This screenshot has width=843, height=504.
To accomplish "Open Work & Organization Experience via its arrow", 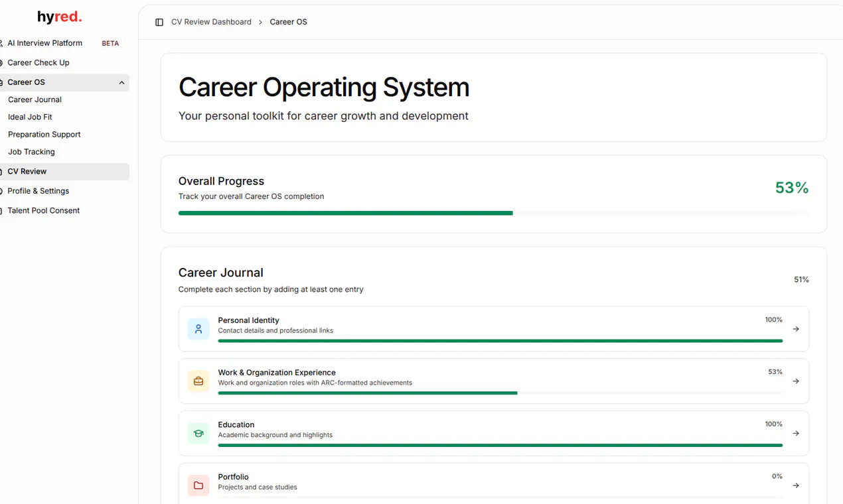I will coord(796,381).
